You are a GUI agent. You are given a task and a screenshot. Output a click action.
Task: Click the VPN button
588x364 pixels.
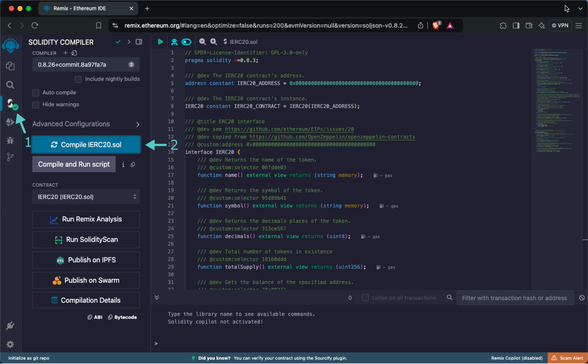click(x=560, y=25)
